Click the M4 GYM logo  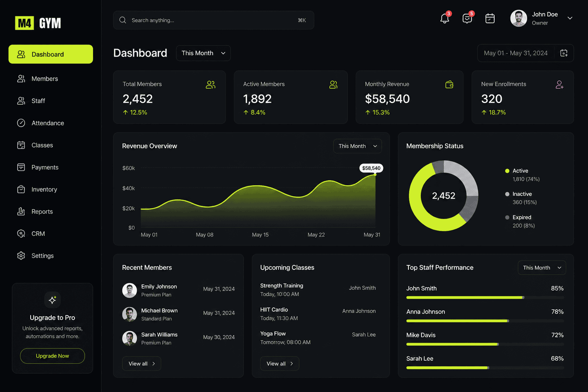click(x=38, y=23)
